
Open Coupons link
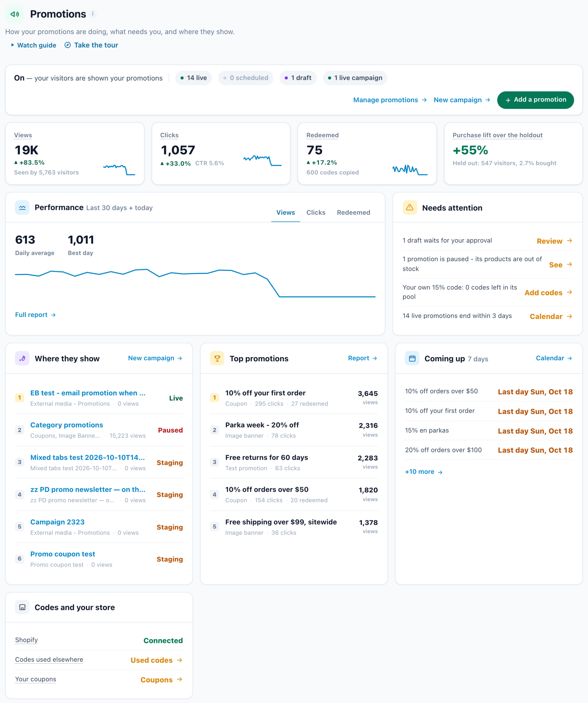pos(162,680)
